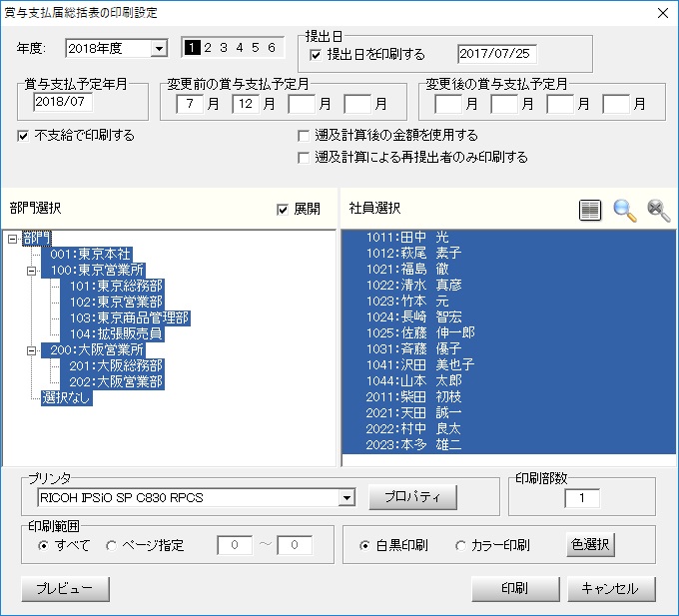
Task: Toggle the 展開 checkbox
Action: pyautogui.click(x=283, y=210)
